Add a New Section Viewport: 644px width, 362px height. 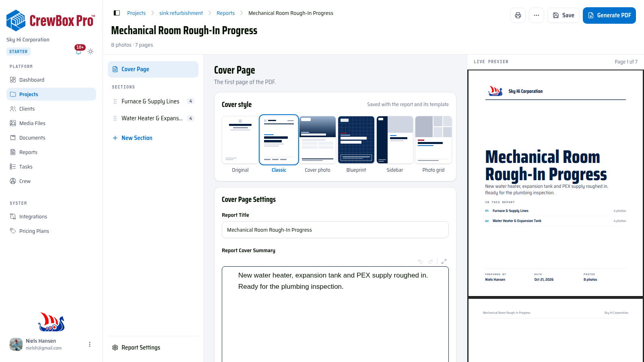tap(132, 138)
